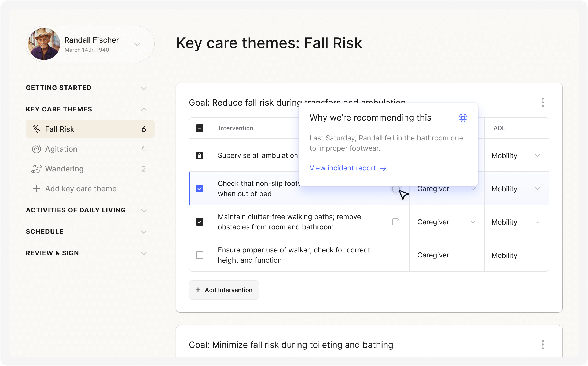Open the Randall Fischer patient dropdown
Viewport: 588px width, 366px height.
coord(137,44)
